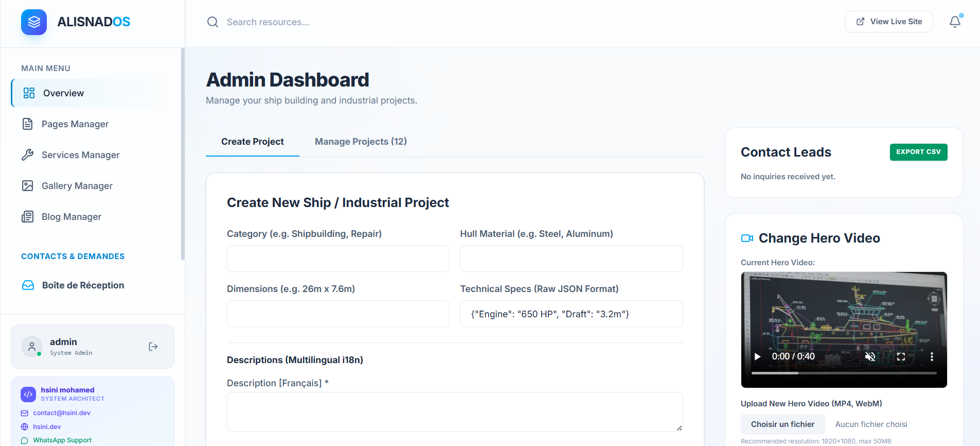Click the 'Aucun fichier choisi' text
This screenshot has height=446, width=980.
(x=871, y=424)
